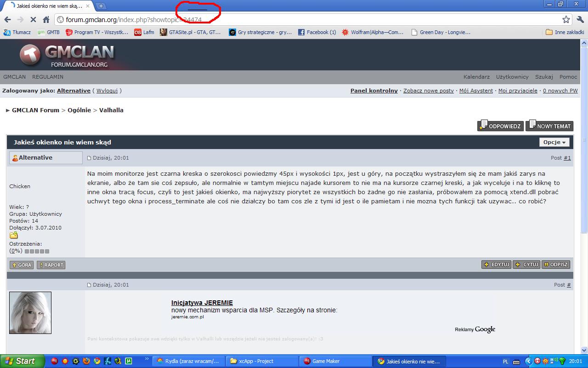
Task: Stop page loading with X icon
Action: pyautogui.click(x=33, y=20)
